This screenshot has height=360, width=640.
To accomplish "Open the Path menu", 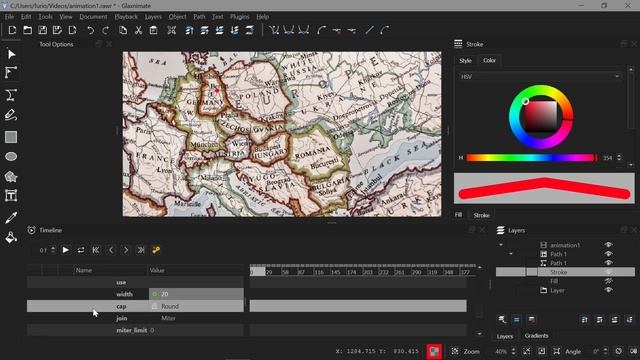I will click(199, 17).
